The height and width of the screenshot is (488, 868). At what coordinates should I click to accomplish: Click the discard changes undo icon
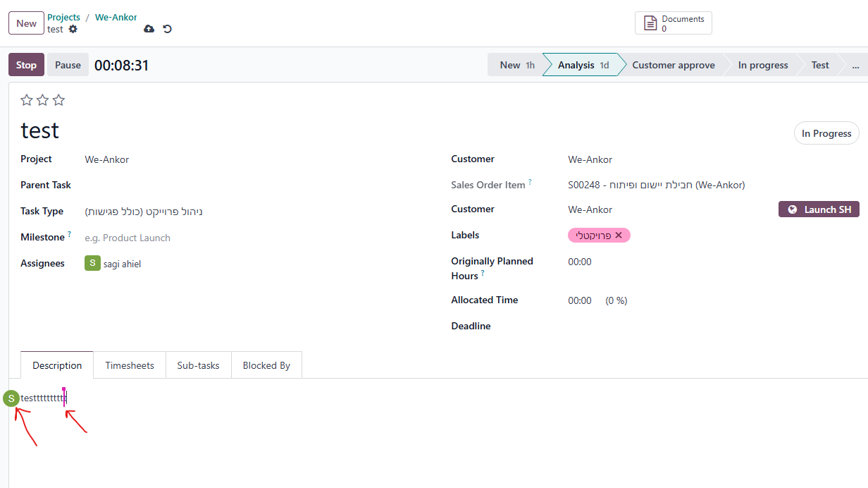pos(167,29)
